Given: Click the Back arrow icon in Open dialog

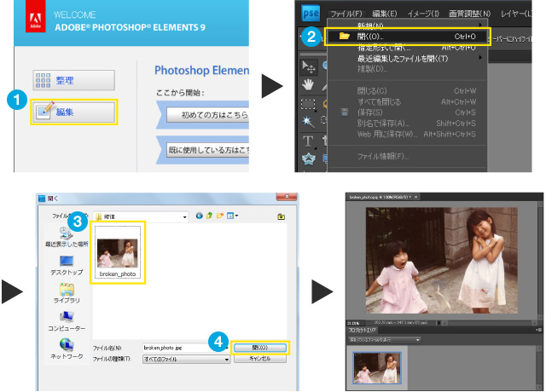Looking at the screenshot, I should point(199,216).
